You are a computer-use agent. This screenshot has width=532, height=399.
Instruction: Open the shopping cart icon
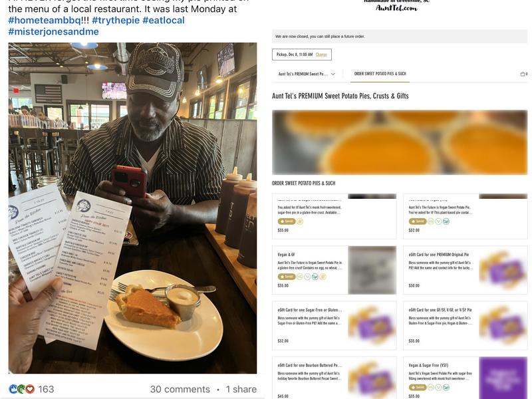coord(523,74)
